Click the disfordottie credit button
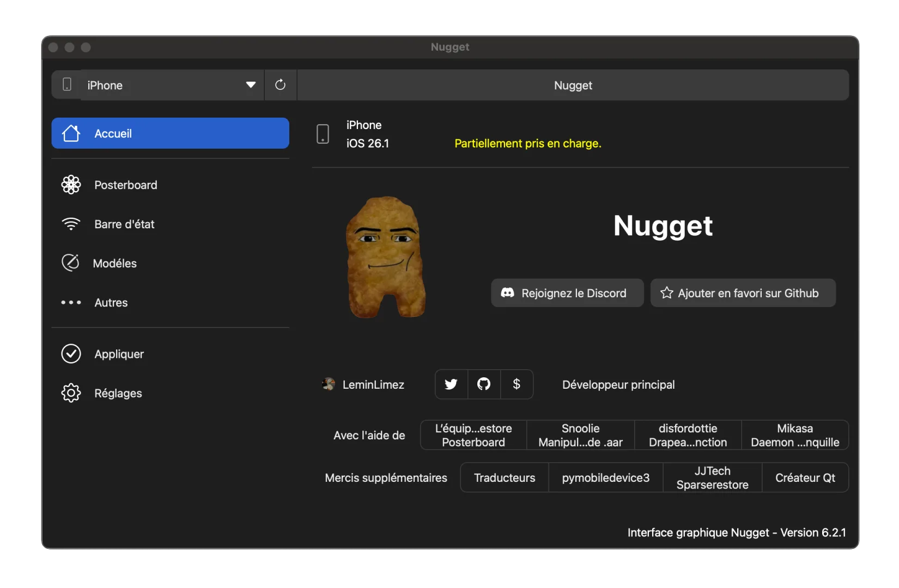The image size is (899, 588). point(688,435)
